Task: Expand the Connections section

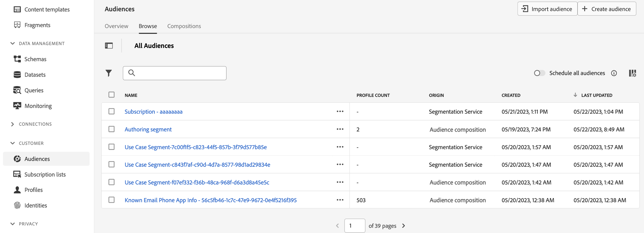Action: pyautogui.click(x=12, y=124)
